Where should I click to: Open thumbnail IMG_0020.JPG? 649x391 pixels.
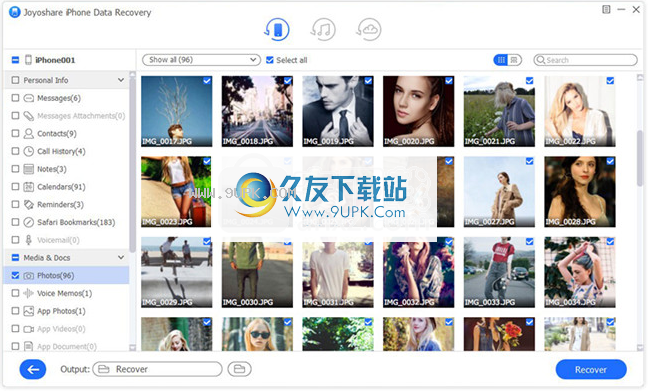coord(418,111)
